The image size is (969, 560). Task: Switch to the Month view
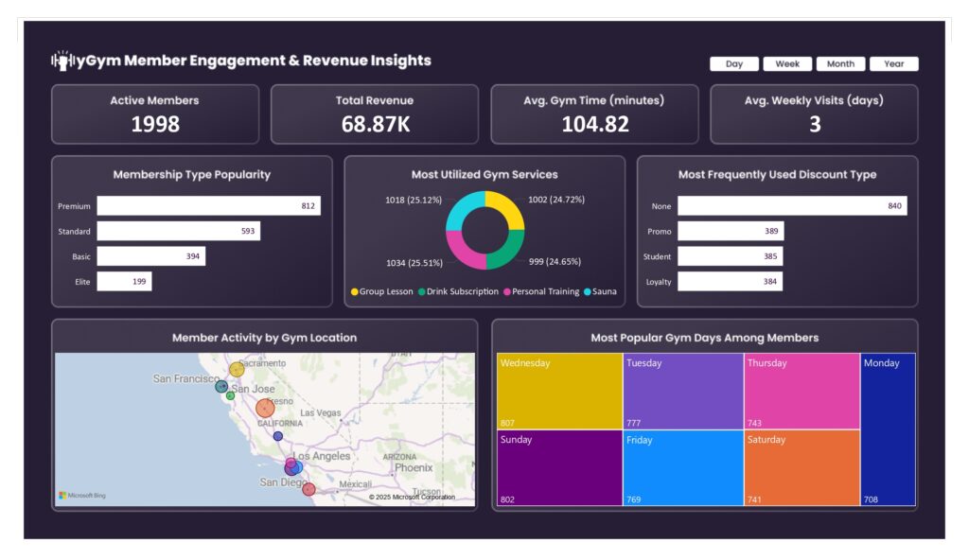pos(840,63)
